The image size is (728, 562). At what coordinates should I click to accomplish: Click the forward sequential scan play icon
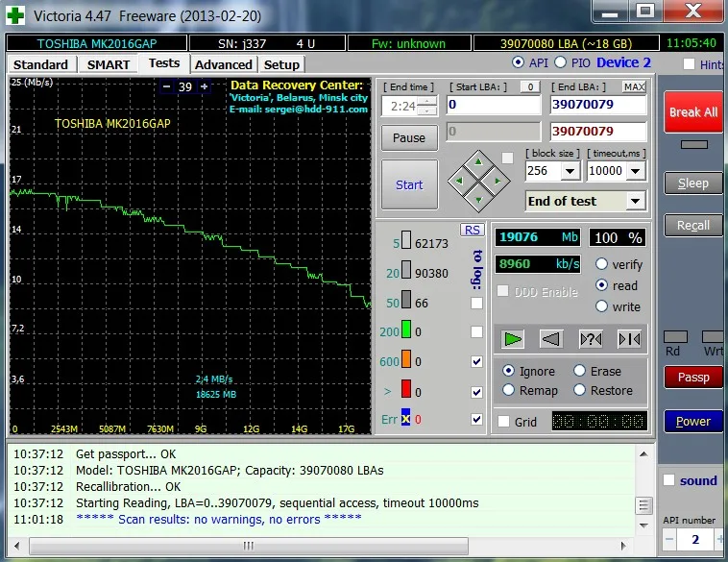point(514,338)
